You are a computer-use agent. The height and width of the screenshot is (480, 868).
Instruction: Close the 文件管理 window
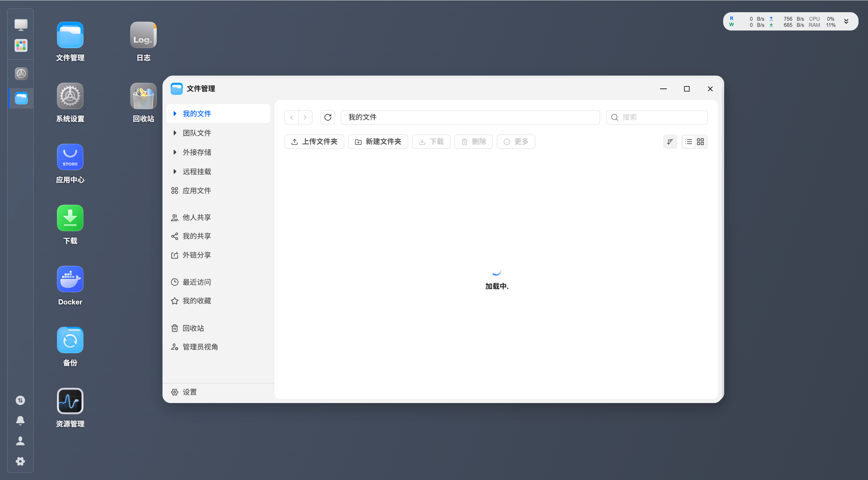click(710, 89)
